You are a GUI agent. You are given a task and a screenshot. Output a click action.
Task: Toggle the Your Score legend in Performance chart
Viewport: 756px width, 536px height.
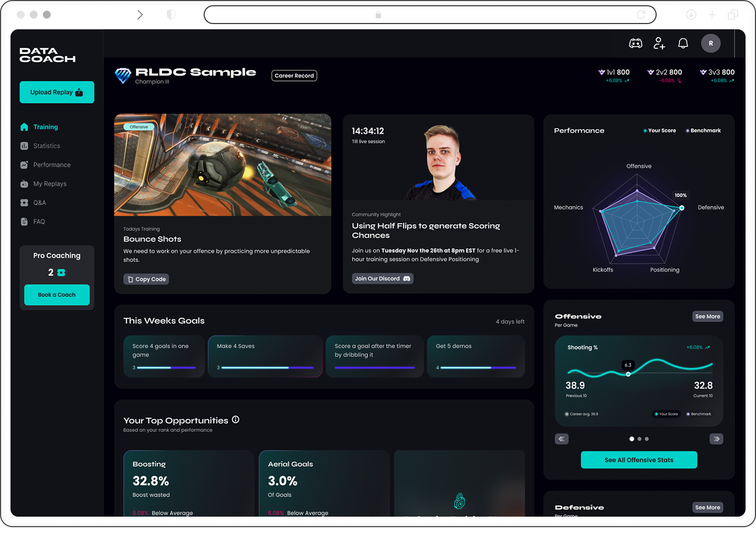(659, 130)
